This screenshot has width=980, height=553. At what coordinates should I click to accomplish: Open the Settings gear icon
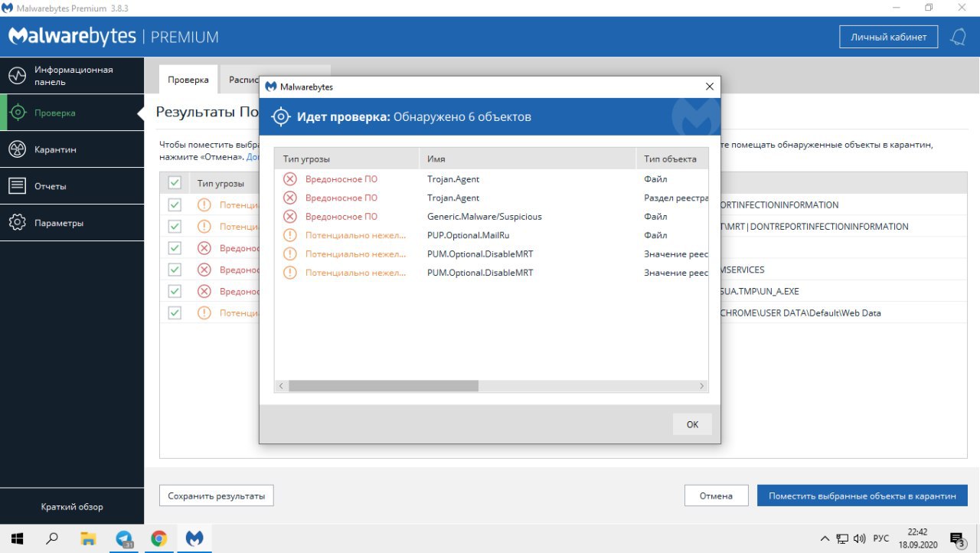point(18,223)
